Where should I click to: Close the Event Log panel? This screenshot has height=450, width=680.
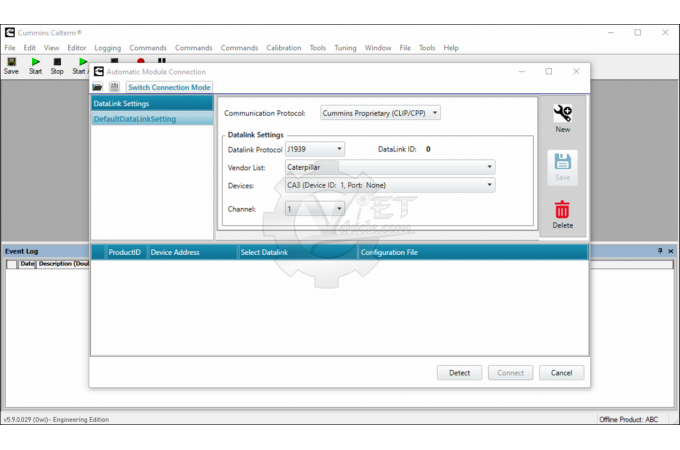670,251
